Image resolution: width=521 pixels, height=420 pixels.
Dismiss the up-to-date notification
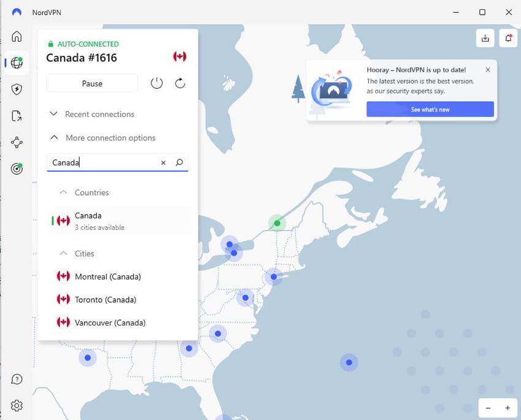tap(487, 70)
